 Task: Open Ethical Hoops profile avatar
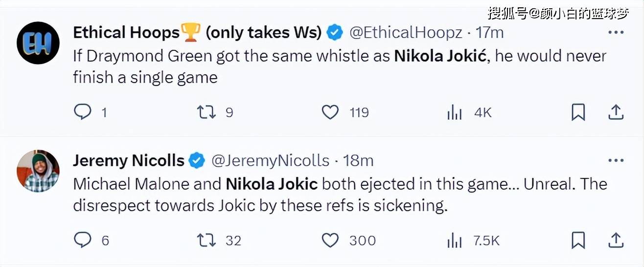click(x=38, y=43)
